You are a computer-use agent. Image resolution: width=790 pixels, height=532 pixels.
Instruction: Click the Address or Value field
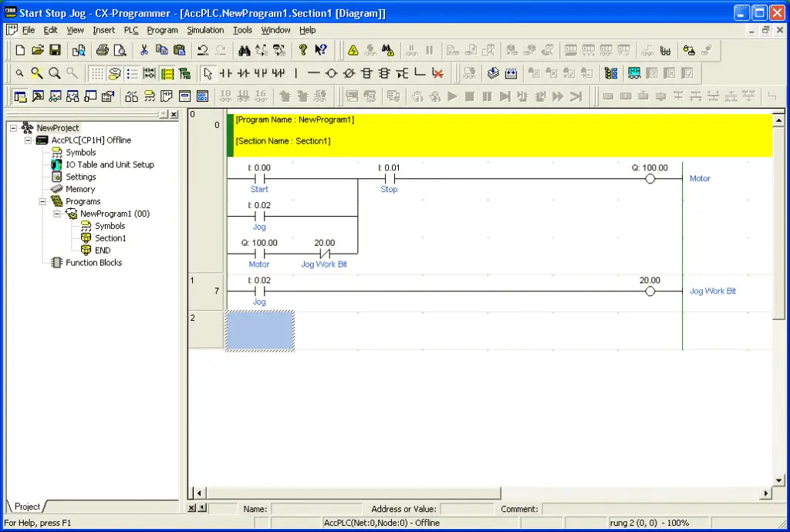467,509
